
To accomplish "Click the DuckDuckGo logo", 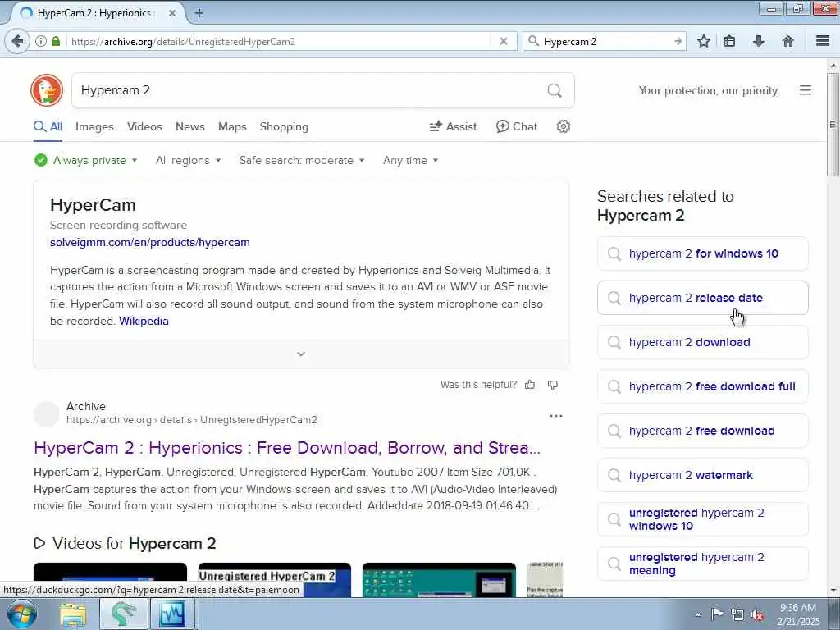I will [x=47, y=90].
